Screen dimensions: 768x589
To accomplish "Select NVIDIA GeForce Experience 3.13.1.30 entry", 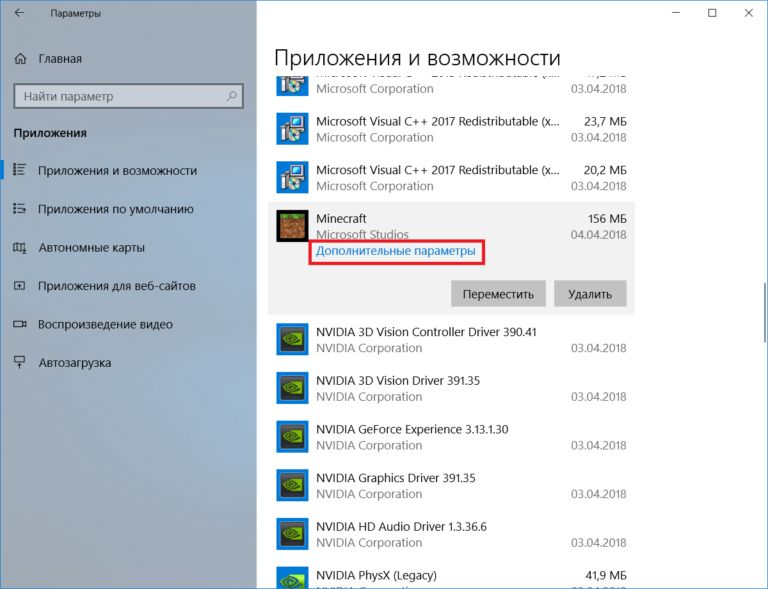I will click(x=451, y=437).
